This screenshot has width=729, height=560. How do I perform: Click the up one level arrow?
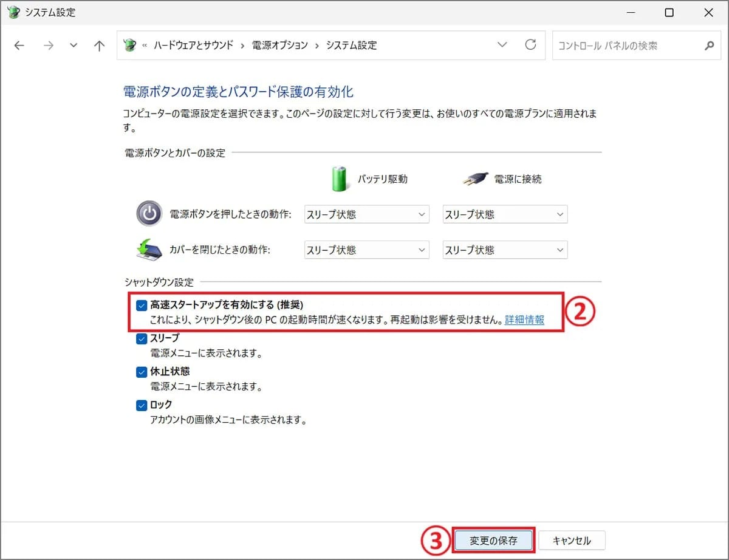click(x=99, y=45)
